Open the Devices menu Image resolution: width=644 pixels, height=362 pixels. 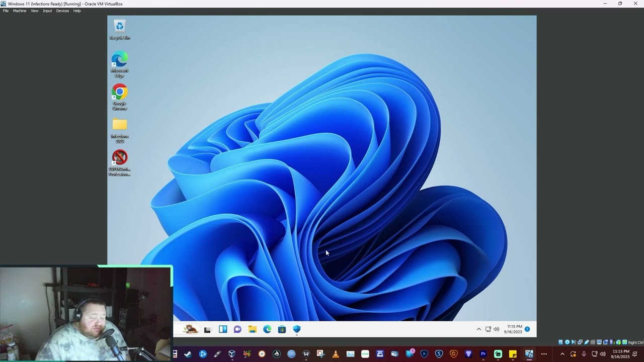62,11
